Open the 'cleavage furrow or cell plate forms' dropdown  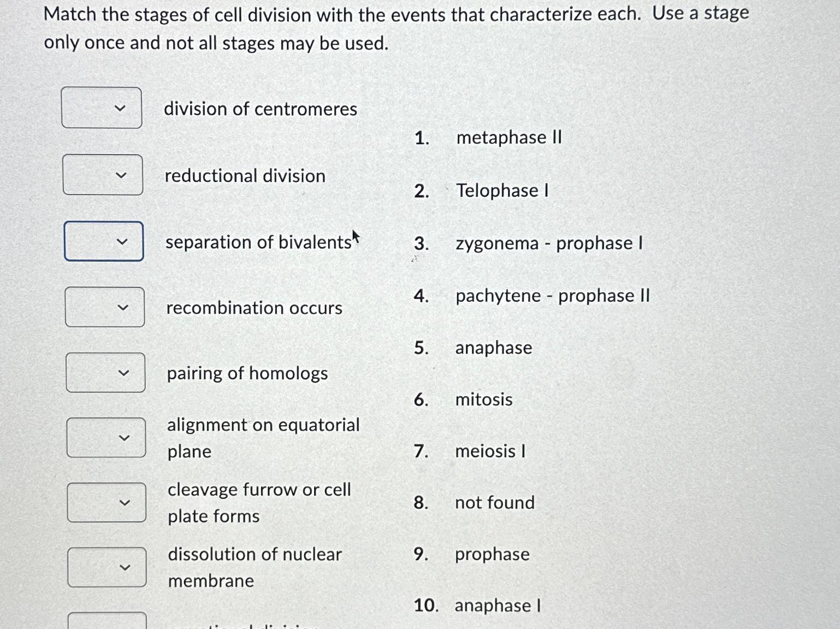[x=107, y=502]
